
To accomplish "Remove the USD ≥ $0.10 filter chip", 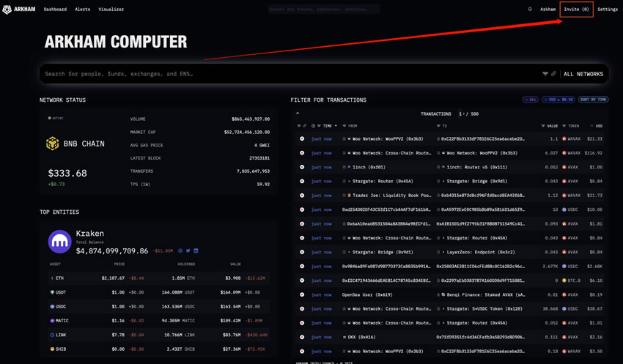I will [x=559, y=100].
